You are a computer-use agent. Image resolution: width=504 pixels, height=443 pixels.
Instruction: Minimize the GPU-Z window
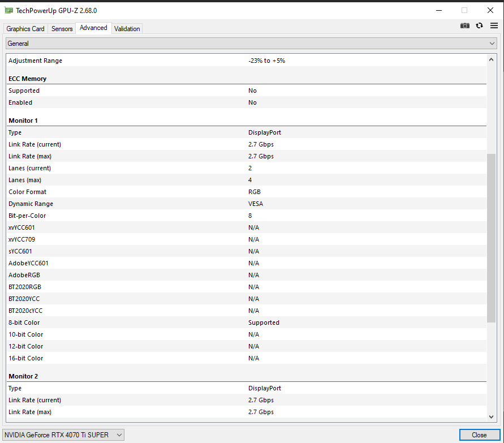(x=439, y=10)
